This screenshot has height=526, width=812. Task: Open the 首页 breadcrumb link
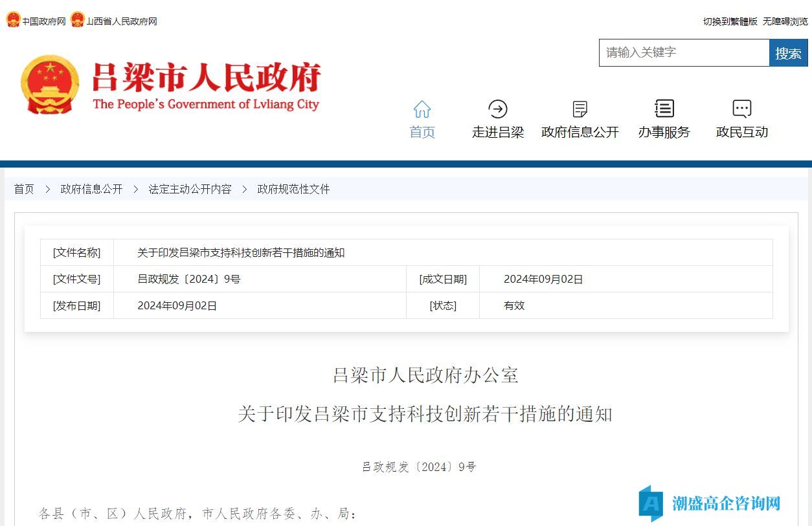[24, 189]
